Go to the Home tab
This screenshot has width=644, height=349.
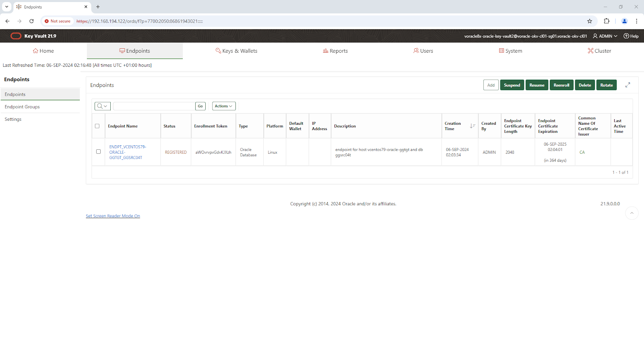tap(43, 51)
